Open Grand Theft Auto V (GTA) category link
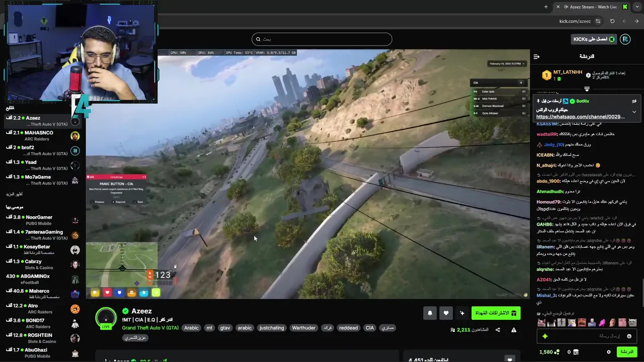The image size is (644, 362). pos(150,328)
